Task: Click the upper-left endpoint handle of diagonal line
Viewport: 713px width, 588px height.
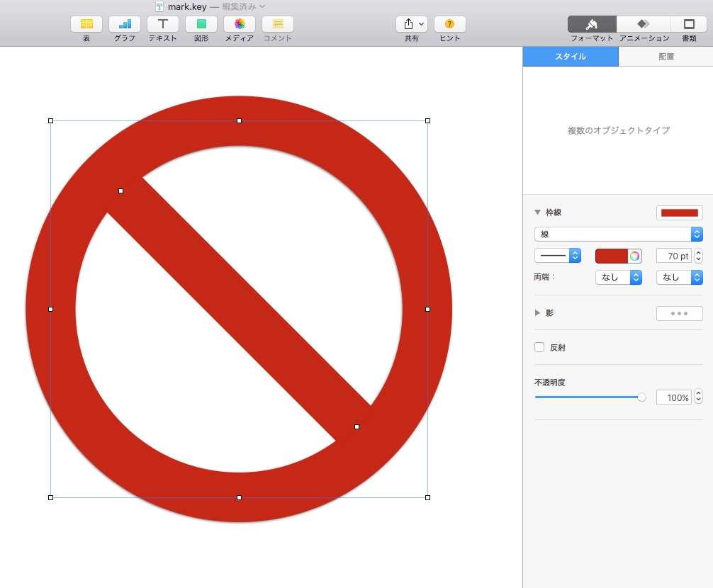Action: 120,191
